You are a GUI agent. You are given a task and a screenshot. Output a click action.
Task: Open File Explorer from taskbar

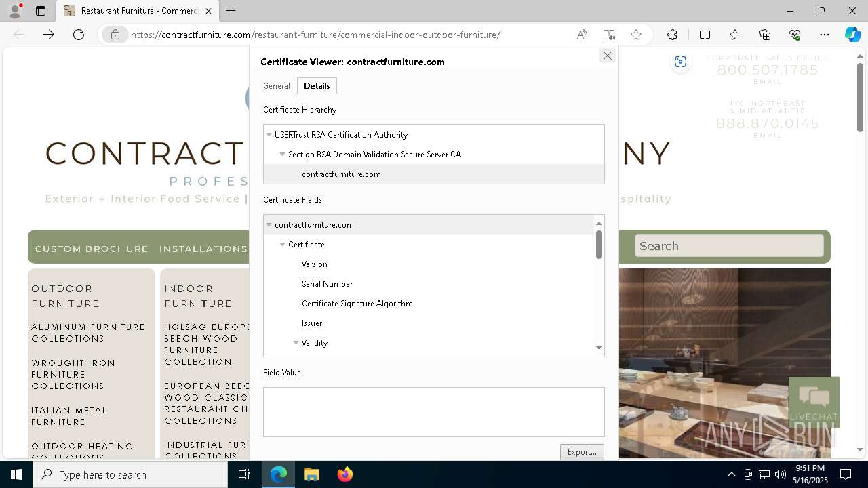coord(312,474)
